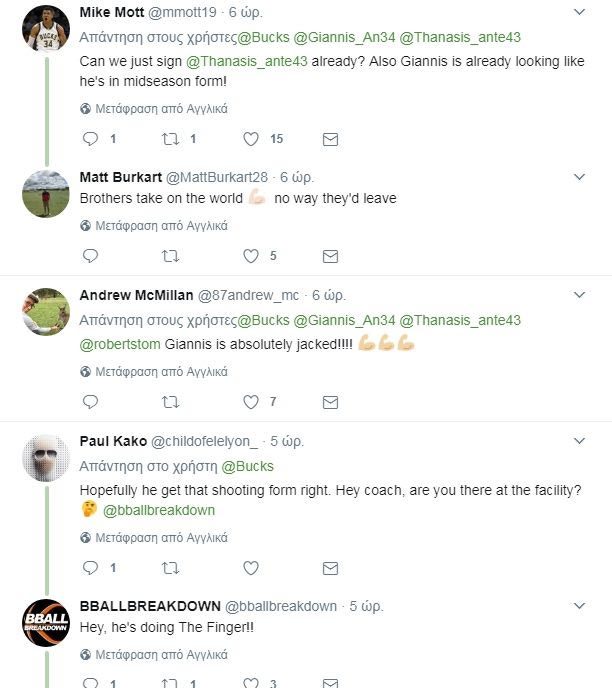Reply to Paul Kako's tweet
The height and width of the screenshot is (688, 612).
click(90, 568)
